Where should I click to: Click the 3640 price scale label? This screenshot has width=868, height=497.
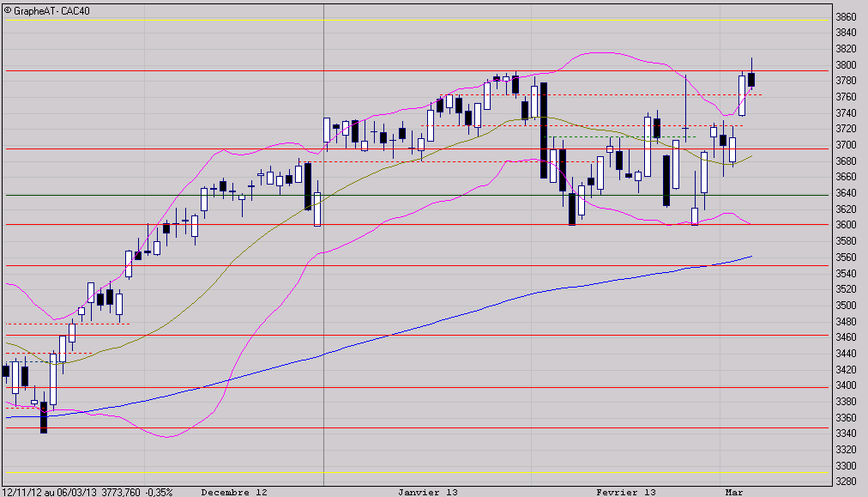pos(846,193)
